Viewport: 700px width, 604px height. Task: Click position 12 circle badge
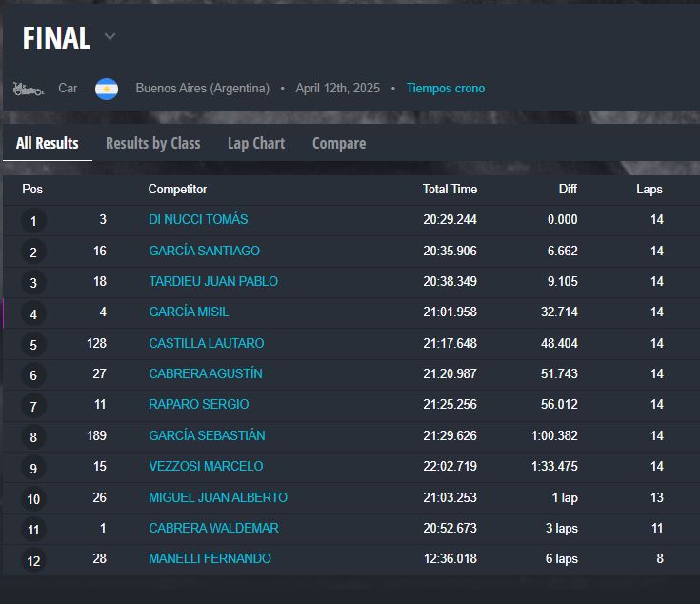pos(33,561)
